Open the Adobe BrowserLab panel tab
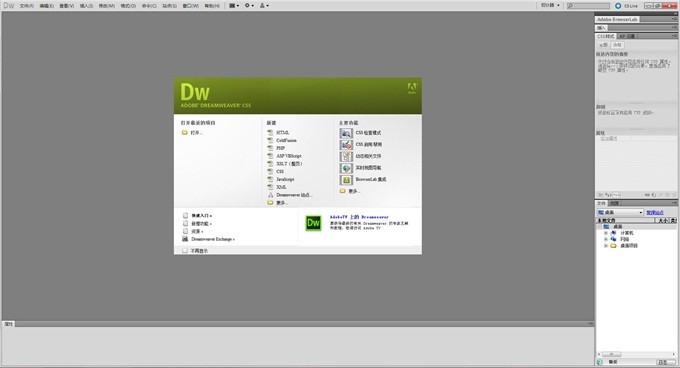The image size is (680, 368). (617, 19)
